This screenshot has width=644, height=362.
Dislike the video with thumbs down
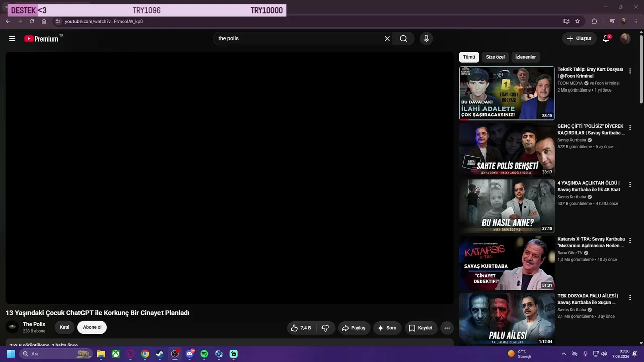326,328
